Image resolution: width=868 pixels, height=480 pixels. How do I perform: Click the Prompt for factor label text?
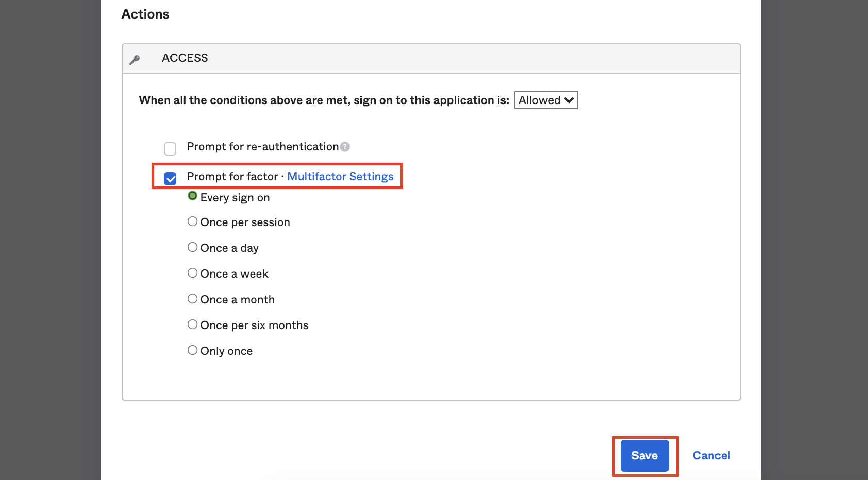tap(232, 177)
